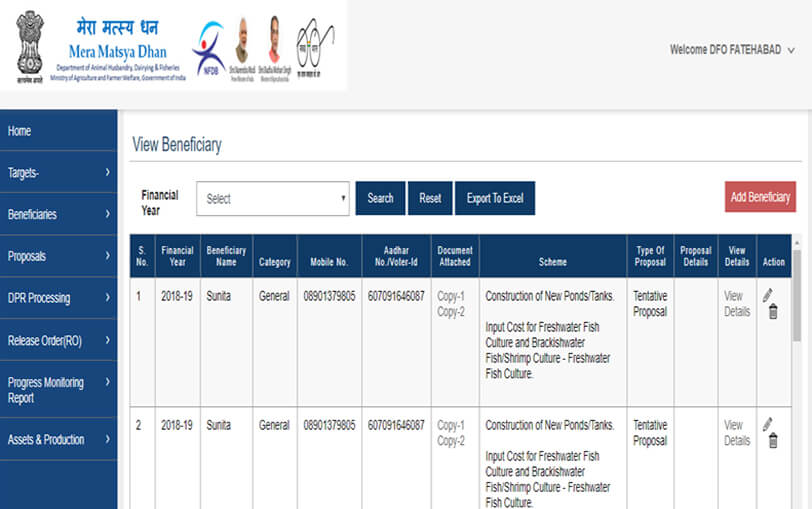
Task: Open the Financial Year Select dropdown
Action: point(272,198)
